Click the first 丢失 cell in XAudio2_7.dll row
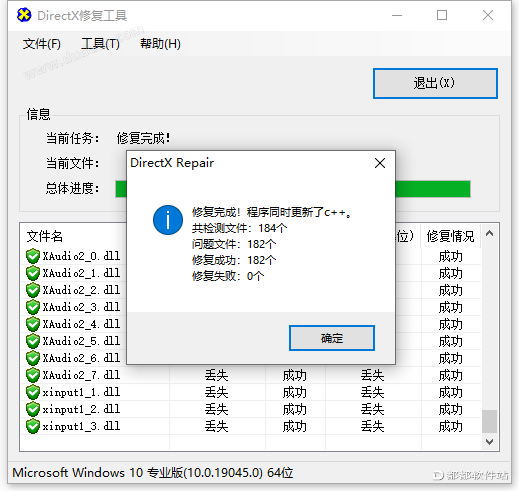Image resolution: width=519 pixels, height=491 pixels. [216, 376]
